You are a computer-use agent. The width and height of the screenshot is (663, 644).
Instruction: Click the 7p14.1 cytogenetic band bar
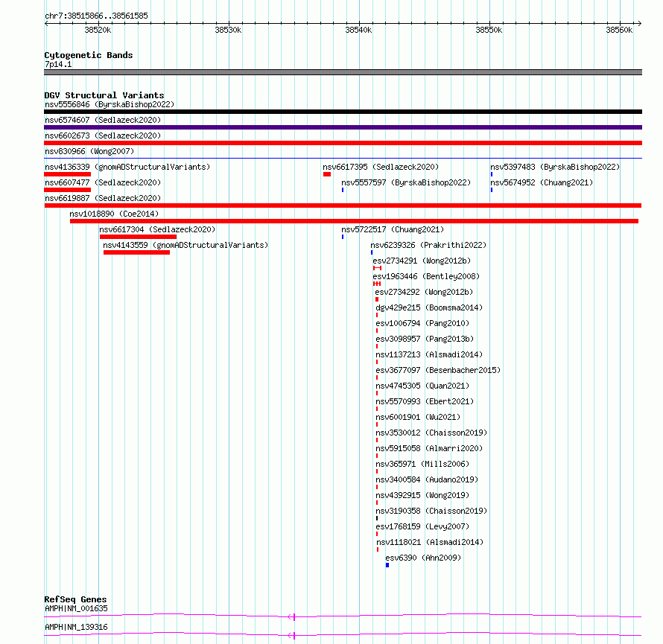click(x=343, y=72)
